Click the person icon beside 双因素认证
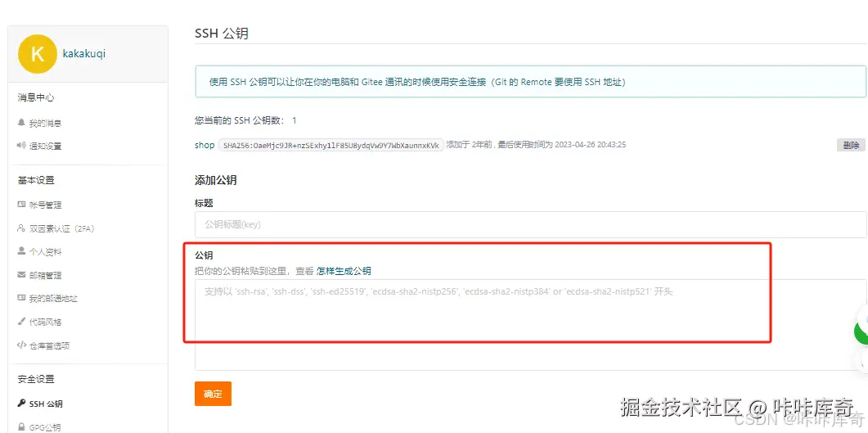The height and width of the screenshot is (433, 868). 21,228
